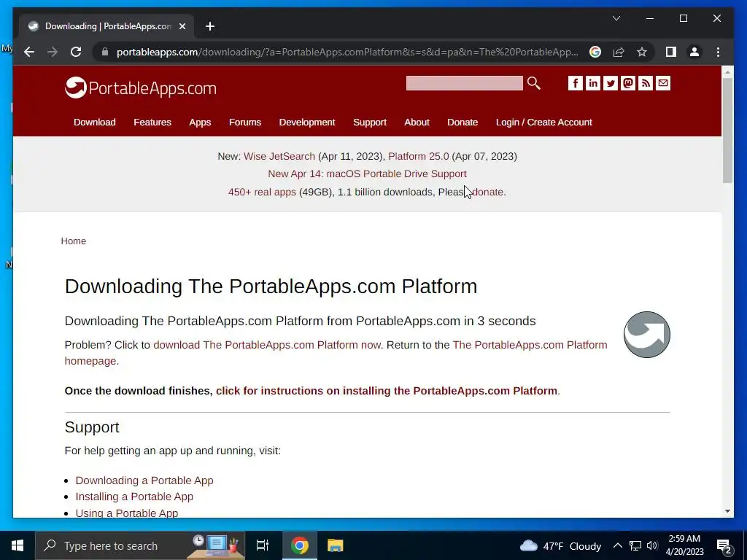Viewport: 747px width, 560px height.
Task: Open the 450+ real apps link
Action: (x=262, y=192)
